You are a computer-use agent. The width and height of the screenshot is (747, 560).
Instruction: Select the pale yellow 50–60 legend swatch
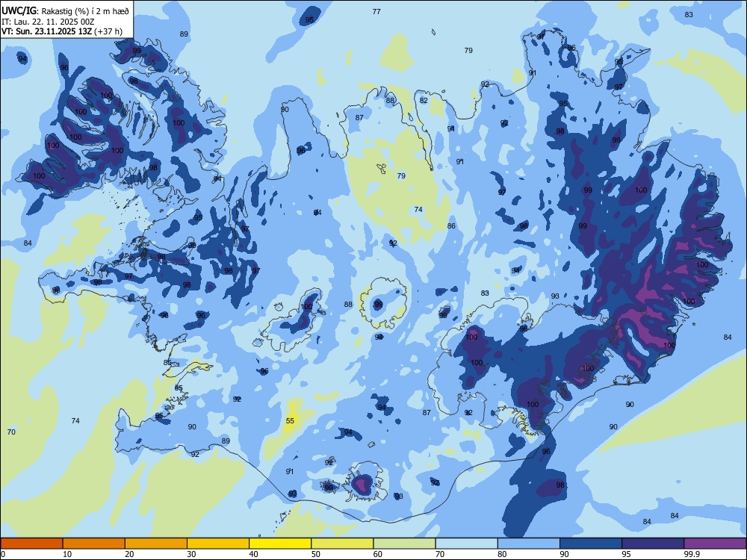343,544
